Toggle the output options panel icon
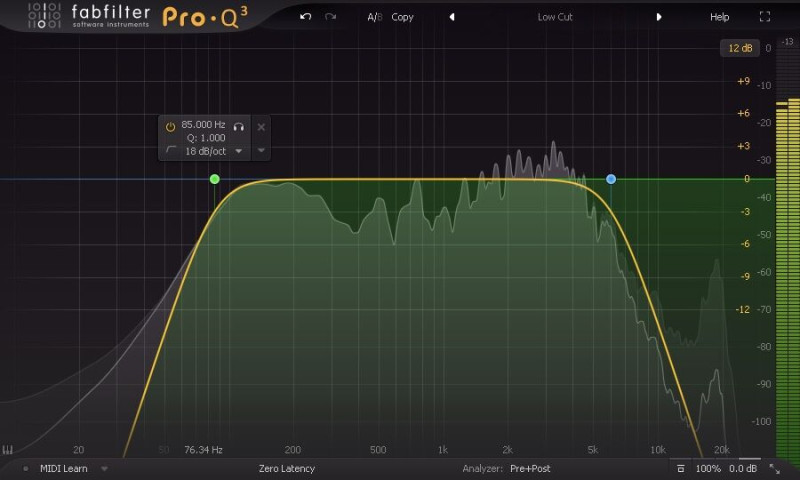Image resolution: width=800 pixels, height=480 pixels. pyautogui.click(x=681, y=468)
